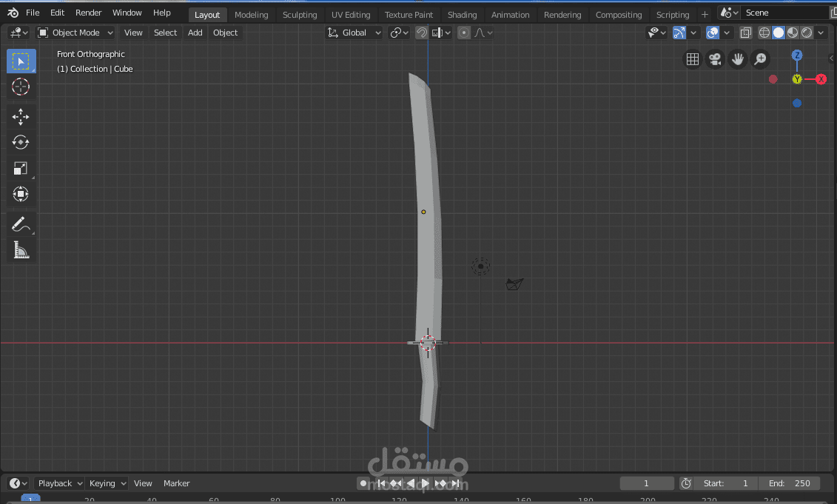Open the proportional editing falloff dropdown
The height and width of the screenshot is (504, 837).
click(482, 33)
